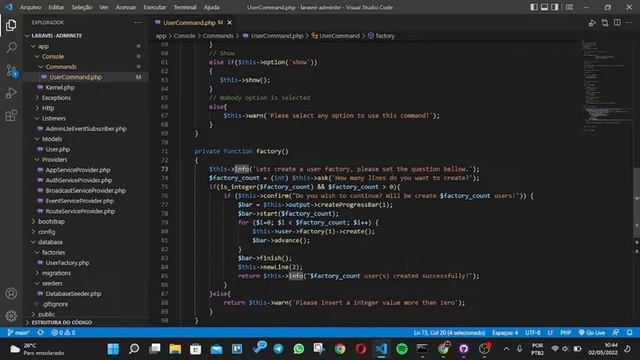
Task: Collapse the LARAVEL-ADMINLTE project section
Action: tap(86, 36)
